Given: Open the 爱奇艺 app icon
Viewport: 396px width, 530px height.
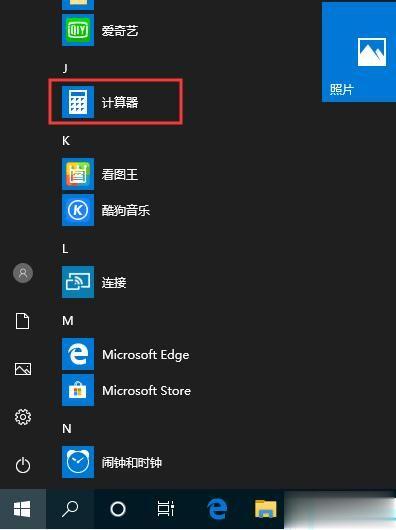Looking at the screenshot, I should (x=78, y=30).
